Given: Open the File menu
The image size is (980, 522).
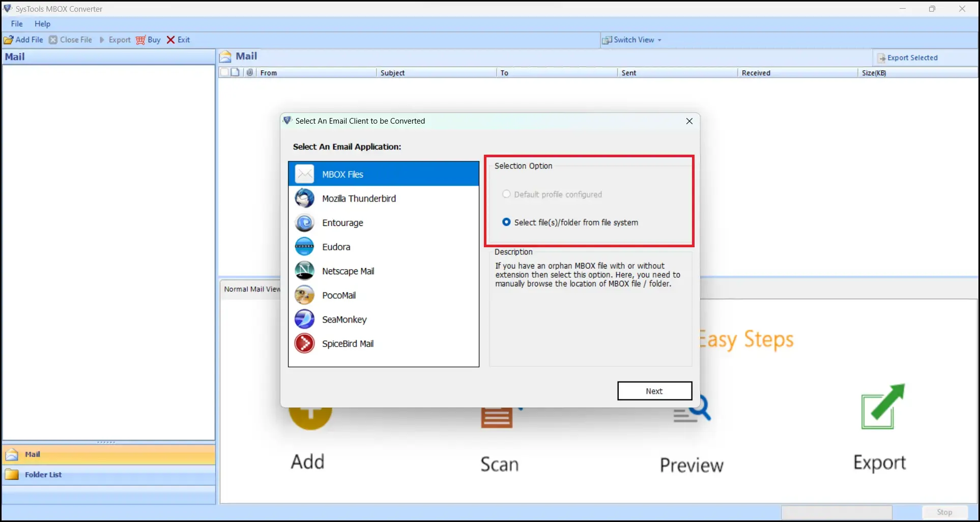Looking at the screenshot, I should pyautogui.click(x=17, y=24).
